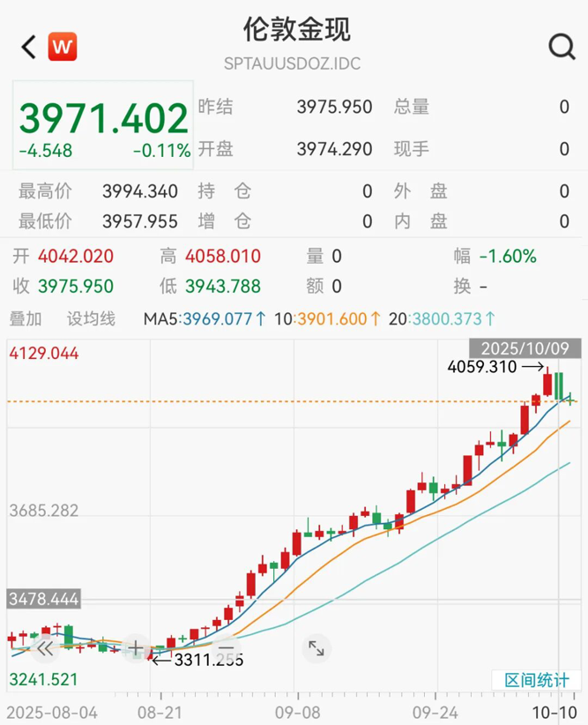Zoom in chart with plus icon
588x725 pixels.
[135, 649]
